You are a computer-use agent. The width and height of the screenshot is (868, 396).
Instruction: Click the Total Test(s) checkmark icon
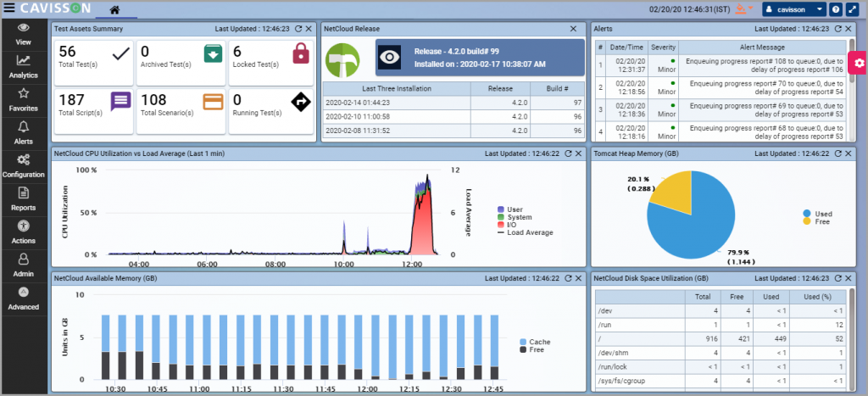(x=120, y=53)
